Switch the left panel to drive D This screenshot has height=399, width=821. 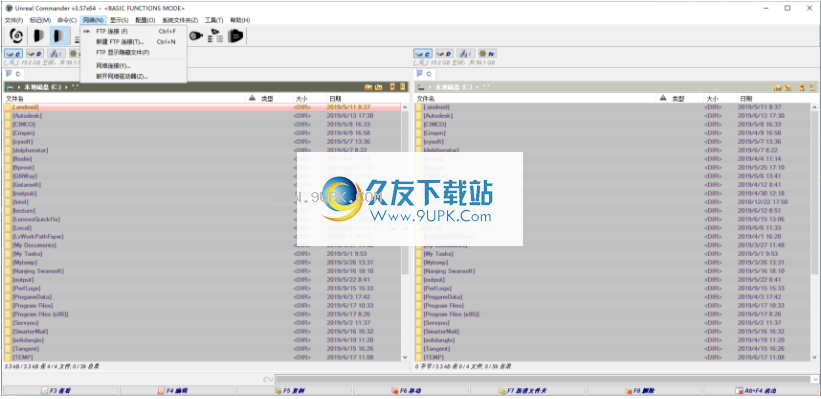click(35, 53)
